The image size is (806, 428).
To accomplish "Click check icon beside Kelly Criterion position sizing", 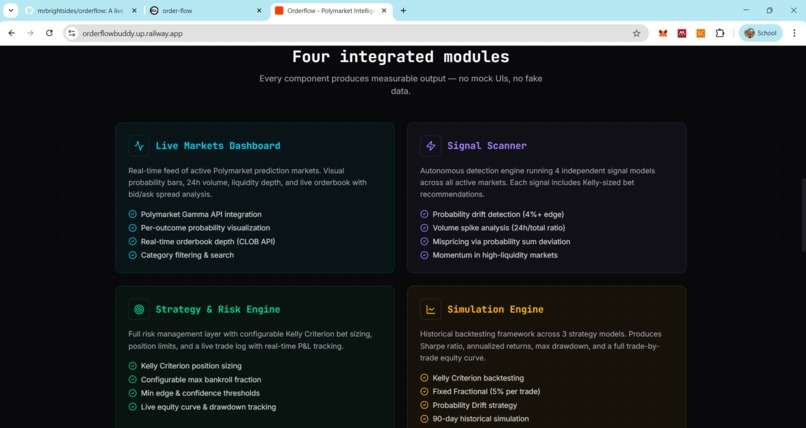I will [x=133, y=366].
